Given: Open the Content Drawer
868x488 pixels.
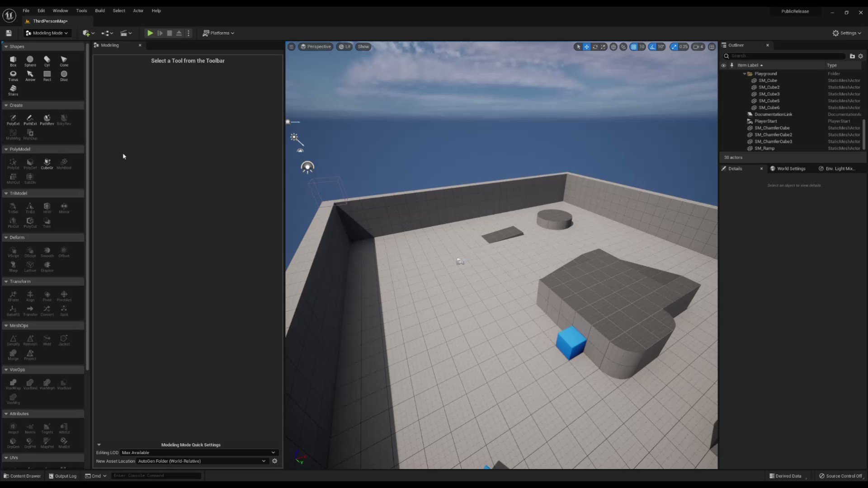Looking at the screenshot, I should [x=22, y=476].
